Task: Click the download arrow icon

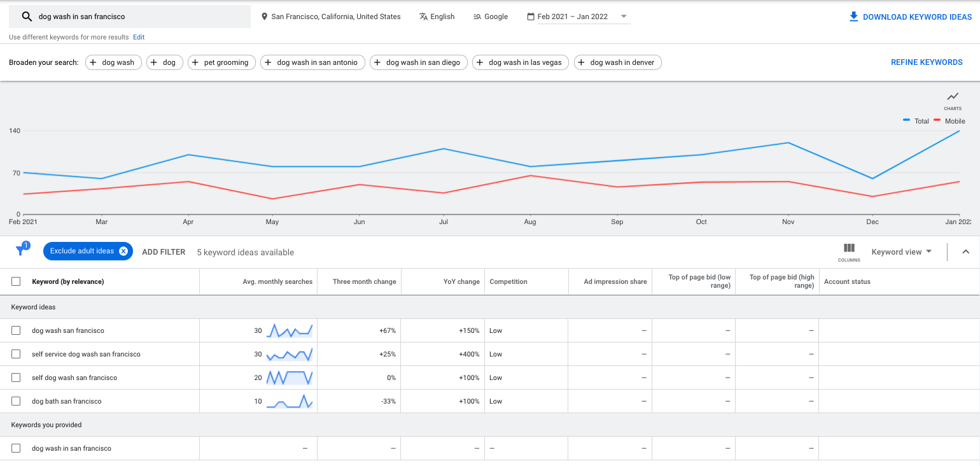Action: [853, 17]
